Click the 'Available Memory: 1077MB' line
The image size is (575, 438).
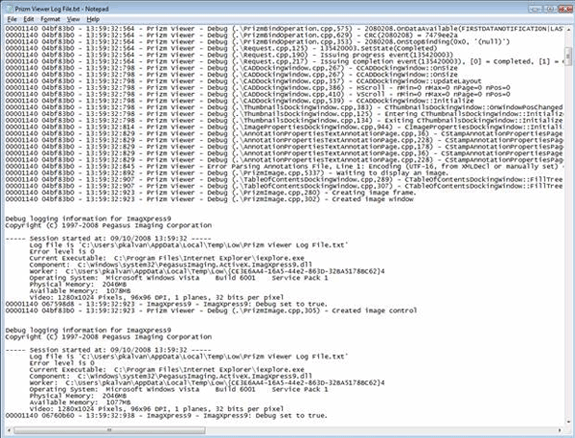80,403
